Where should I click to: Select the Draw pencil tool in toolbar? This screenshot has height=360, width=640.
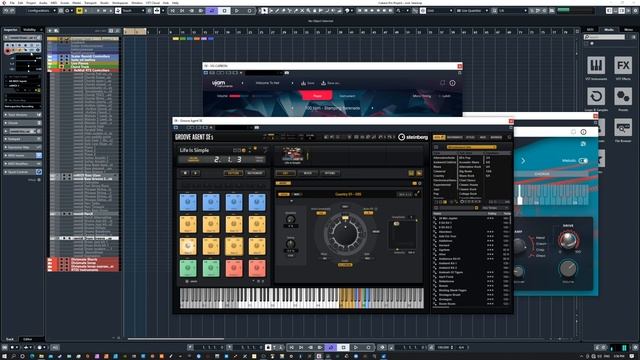pos(277,11)
